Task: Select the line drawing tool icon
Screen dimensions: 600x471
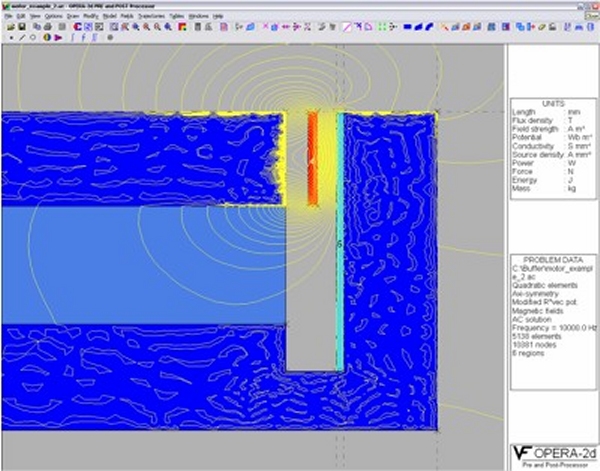Action: (x=22, y=38)
